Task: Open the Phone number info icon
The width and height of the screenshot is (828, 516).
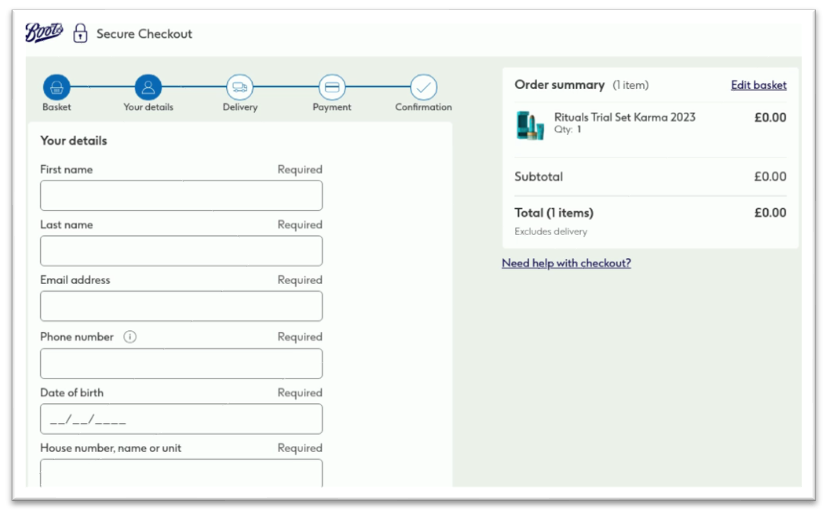Action: [x=130, y=337]
